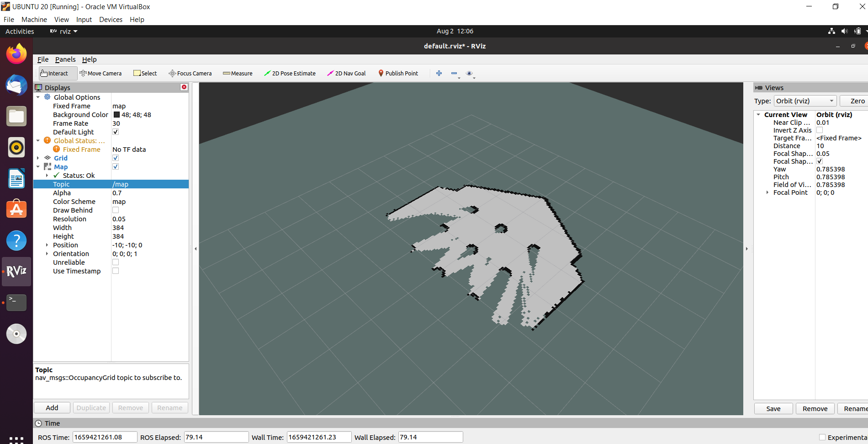Click the Grid display icon
The image size is (868, 444).
coord(48,158)
